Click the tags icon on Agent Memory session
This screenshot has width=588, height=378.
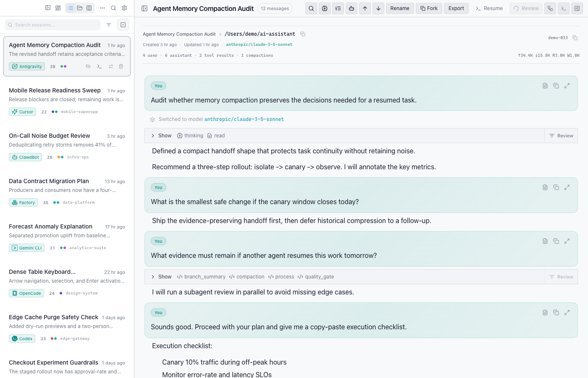88,66
